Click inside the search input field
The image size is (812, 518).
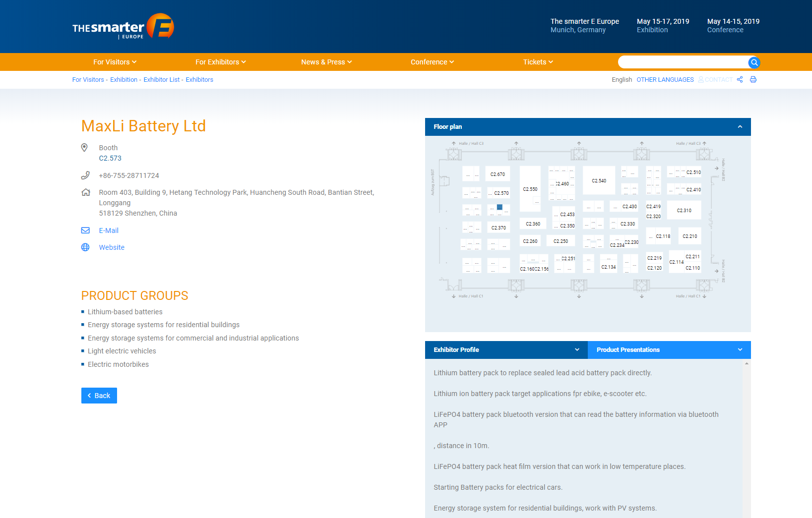pyautogui.click(x=683, y=62)
